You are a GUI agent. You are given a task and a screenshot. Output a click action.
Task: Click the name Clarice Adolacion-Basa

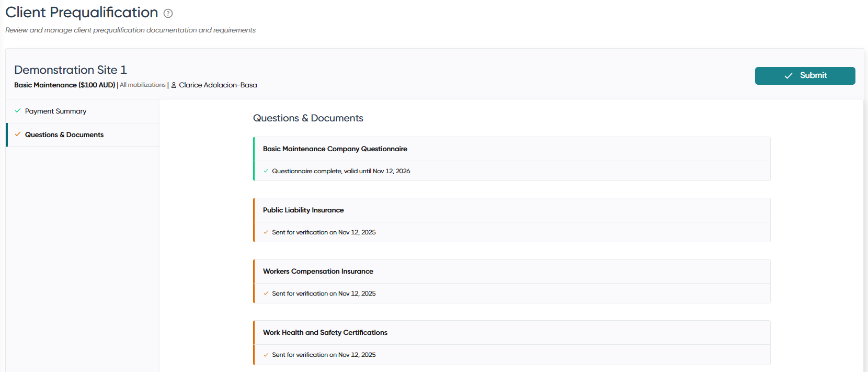218,85
